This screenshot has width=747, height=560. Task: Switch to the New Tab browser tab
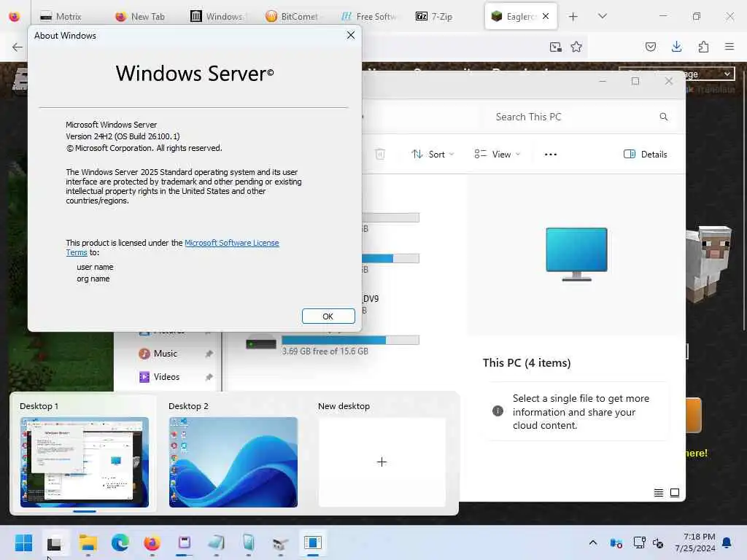click(139, 16)
